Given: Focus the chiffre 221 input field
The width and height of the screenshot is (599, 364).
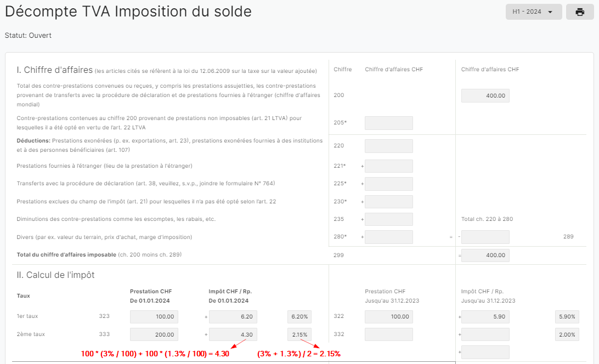Looking at the screenshot, I should [388, 166].
